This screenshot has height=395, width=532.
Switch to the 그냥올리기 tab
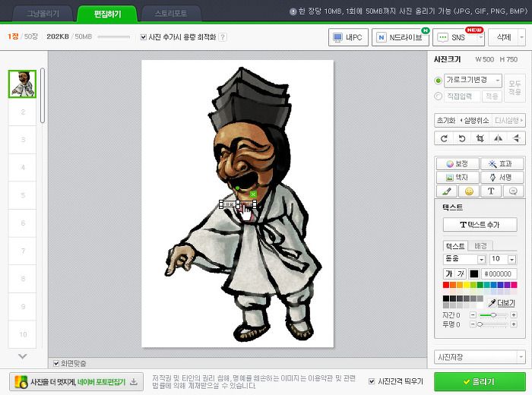(x=43, y=14)
